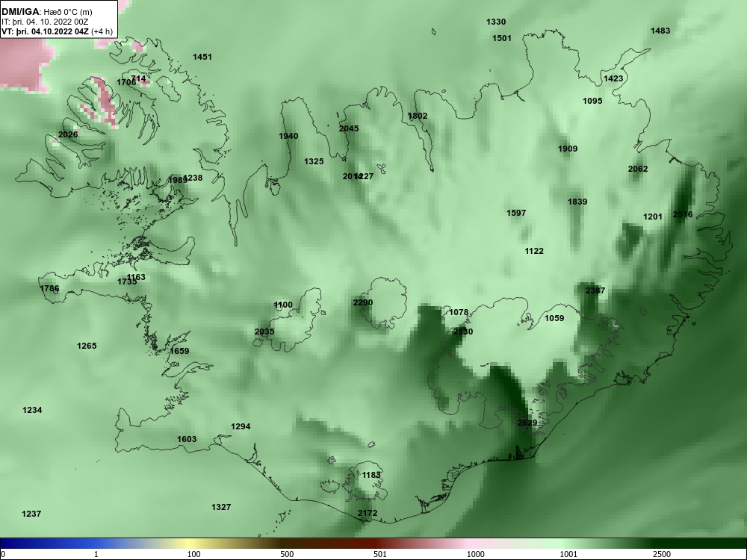Click the 1183 value on Mýrdalsjökull
Image resolution: width=747 pixels, height=560 pixels.
[x=371, y=475]
